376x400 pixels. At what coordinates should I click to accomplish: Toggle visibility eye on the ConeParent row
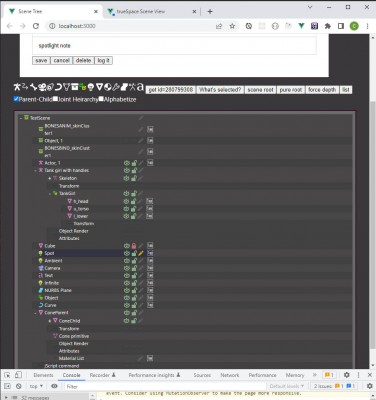click(x=126, y=313)
